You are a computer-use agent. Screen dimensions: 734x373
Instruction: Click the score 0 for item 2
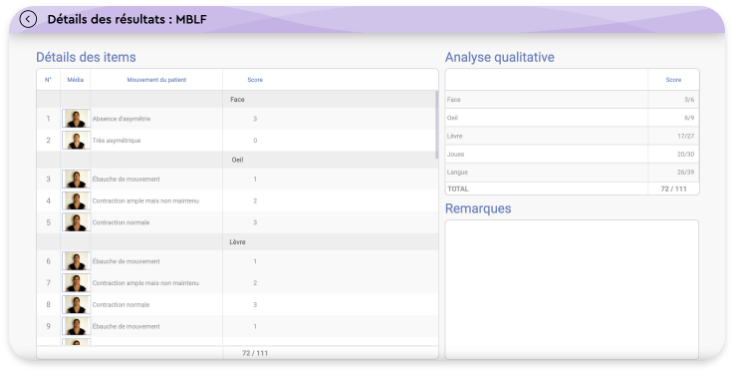pos(255,140)
